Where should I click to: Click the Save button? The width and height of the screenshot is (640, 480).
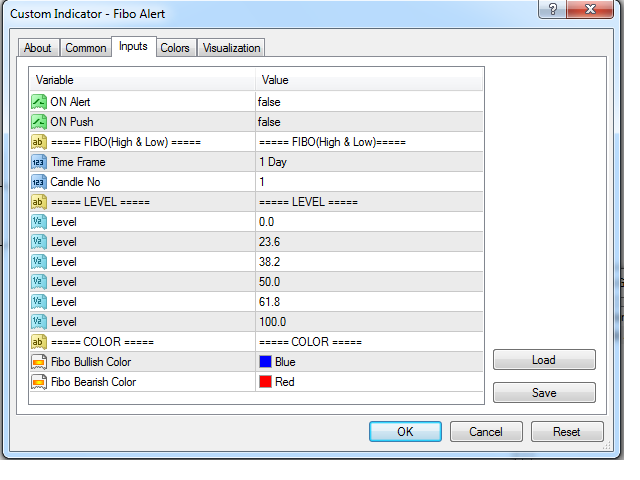tap(544, 393)
